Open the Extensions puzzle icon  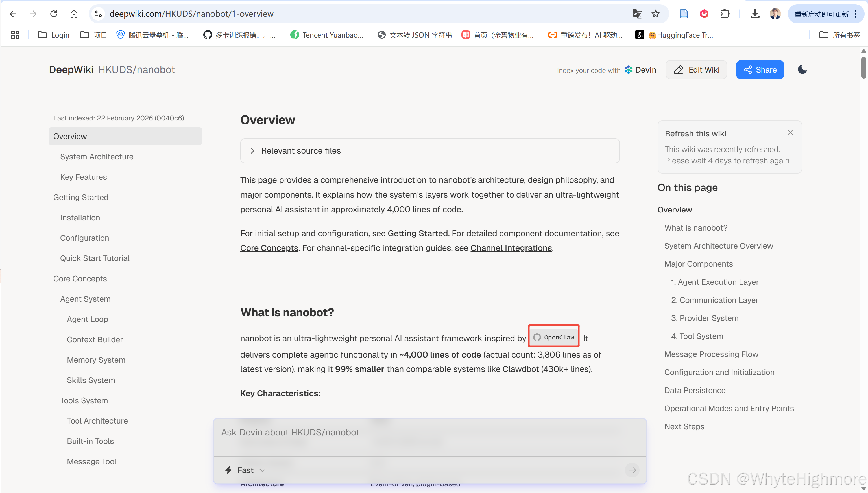[725, 14]
